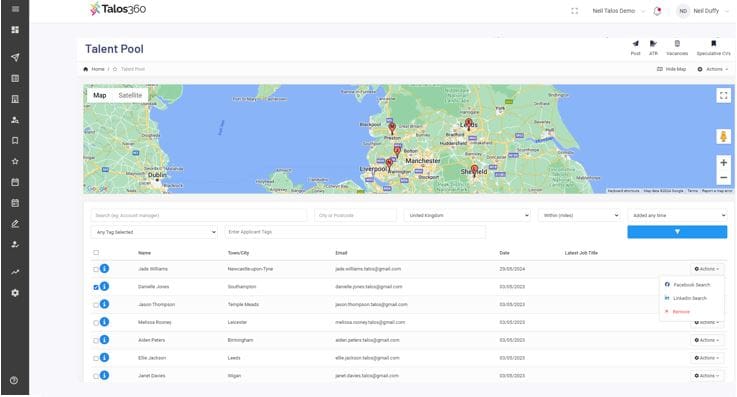Viewport: 737px width, 397px height.
Task: Toggle browser fullscreen icon in the top header
Action: coord(574,11)
